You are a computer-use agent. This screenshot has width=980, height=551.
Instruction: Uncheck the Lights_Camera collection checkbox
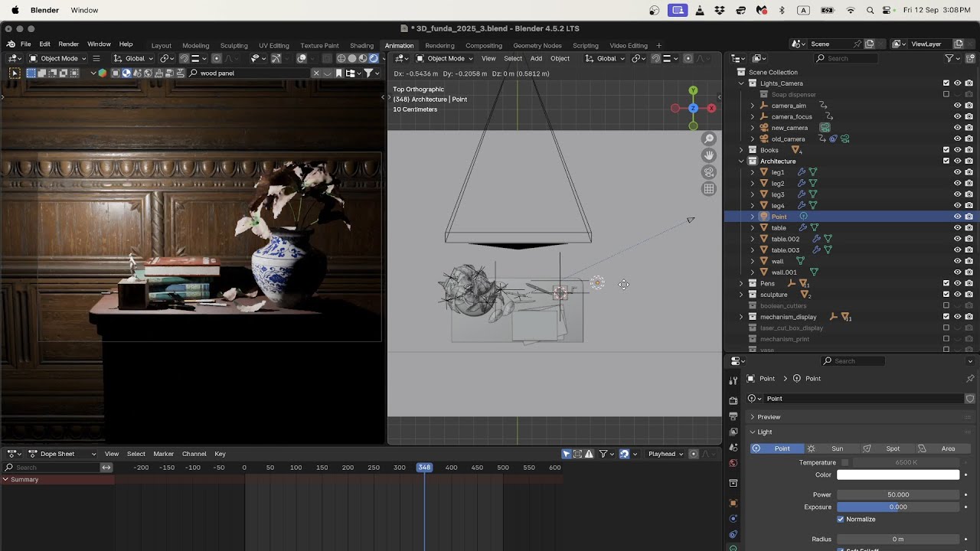946,83
